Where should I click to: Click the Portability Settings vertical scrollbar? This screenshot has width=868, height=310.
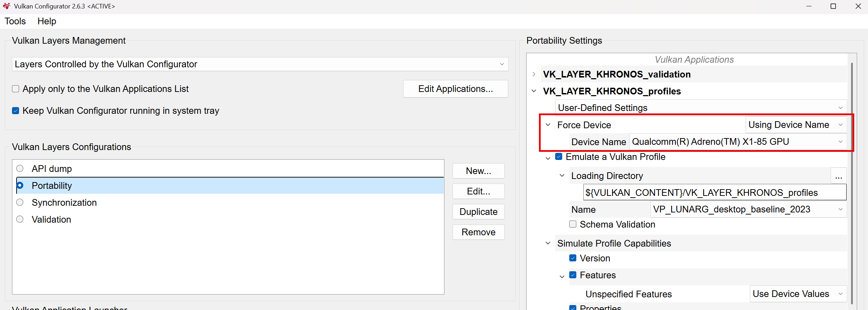(x=852, y=183)
